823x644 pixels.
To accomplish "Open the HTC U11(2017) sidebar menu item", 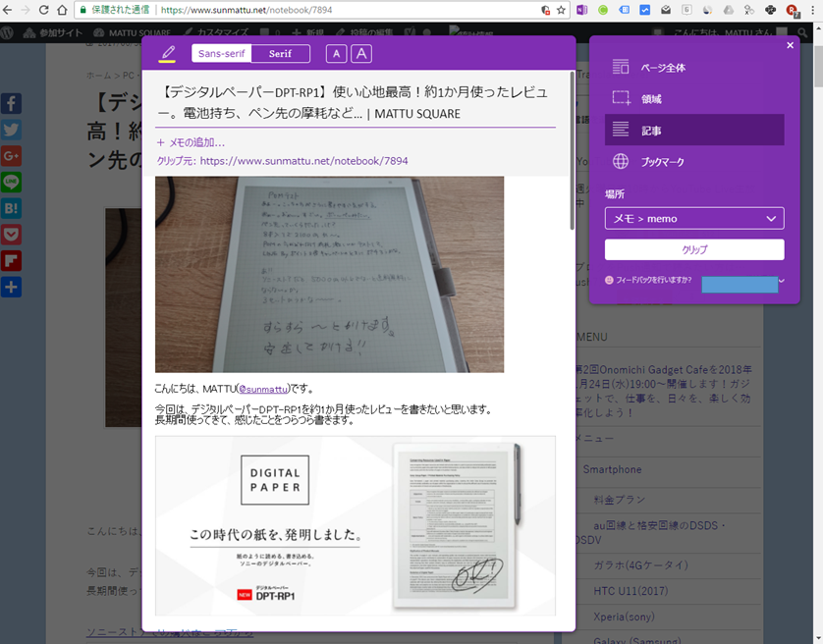I will coord(631,591).
